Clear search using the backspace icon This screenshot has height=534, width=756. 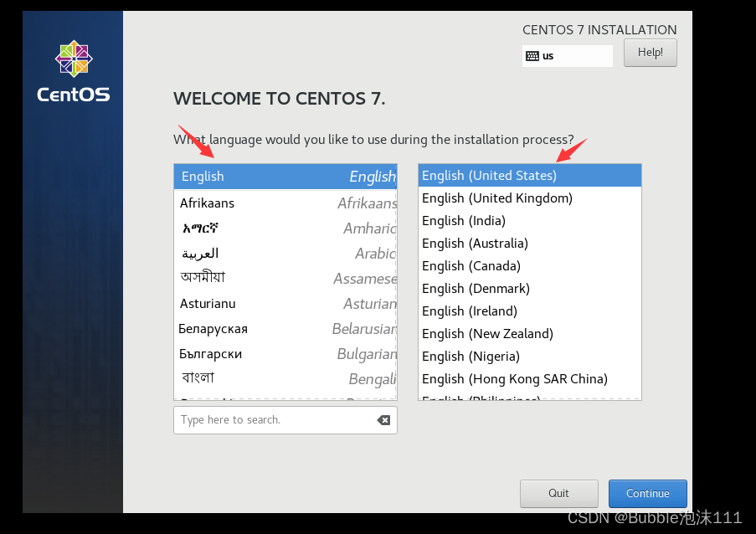coord(383,420)
